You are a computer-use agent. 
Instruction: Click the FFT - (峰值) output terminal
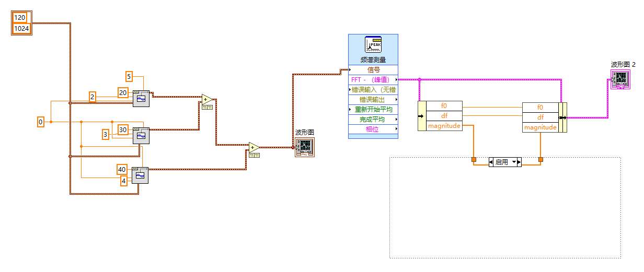[373, 80]
